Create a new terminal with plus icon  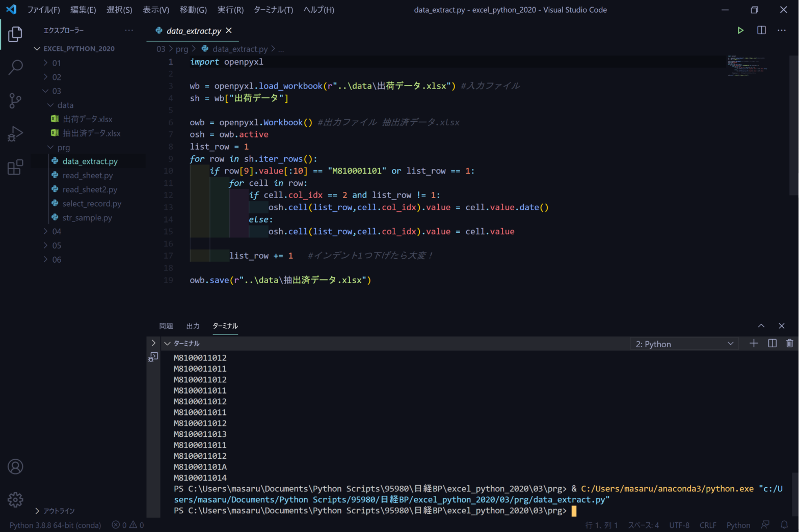754,344
